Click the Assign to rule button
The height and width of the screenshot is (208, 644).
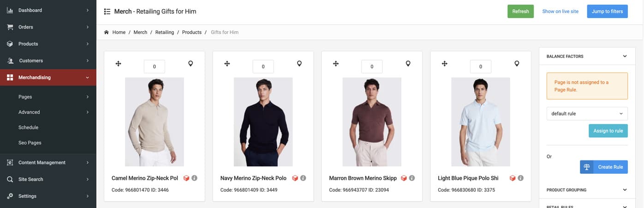(x=608, y=131)
